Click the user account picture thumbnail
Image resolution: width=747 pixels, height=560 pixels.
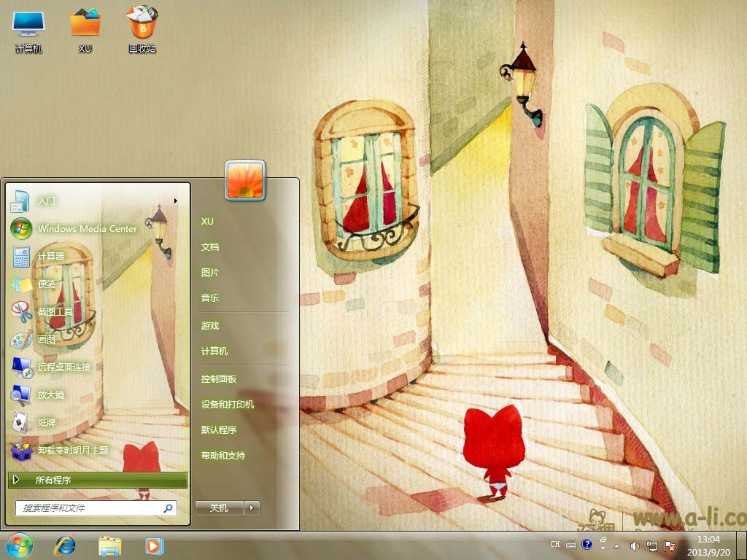tap(245, 180)
